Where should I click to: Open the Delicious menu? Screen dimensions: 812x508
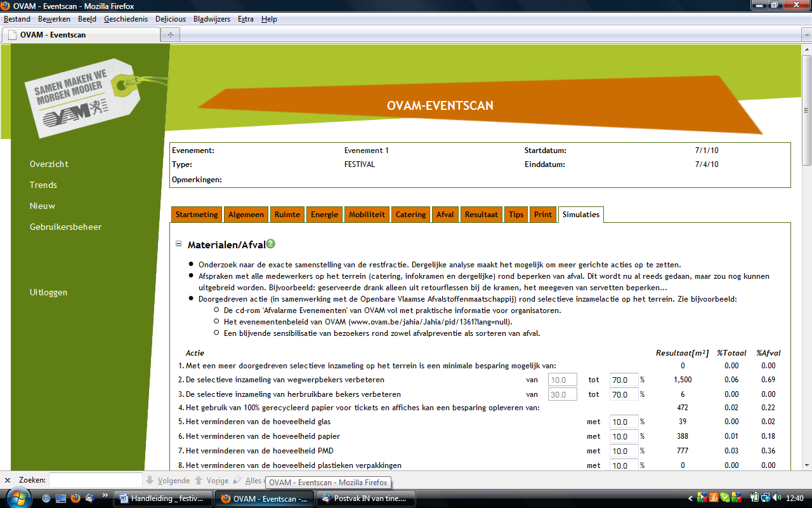pos(171,19)
